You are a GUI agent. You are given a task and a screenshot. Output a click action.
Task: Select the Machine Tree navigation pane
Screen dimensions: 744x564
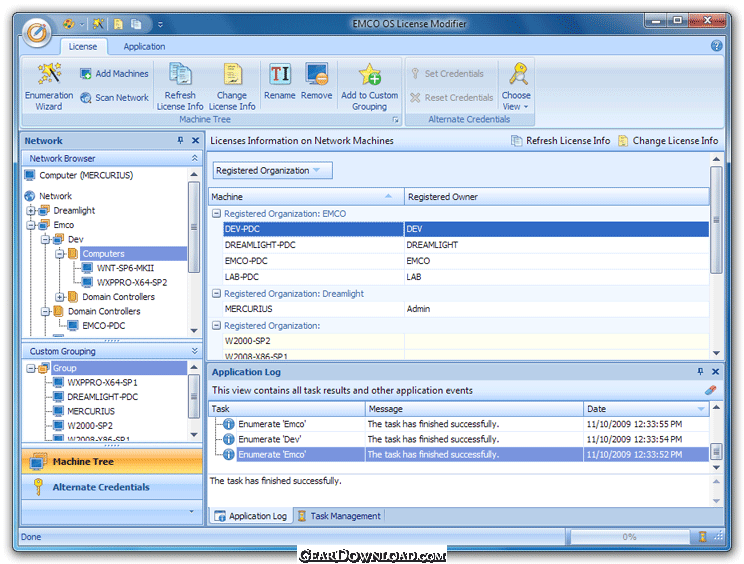coord(112,462)
